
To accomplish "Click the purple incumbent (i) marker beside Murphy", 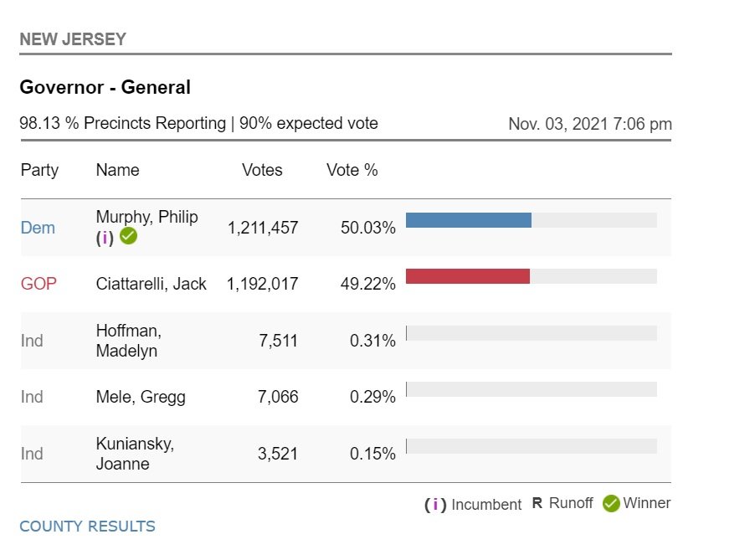I will pos(105,238).
